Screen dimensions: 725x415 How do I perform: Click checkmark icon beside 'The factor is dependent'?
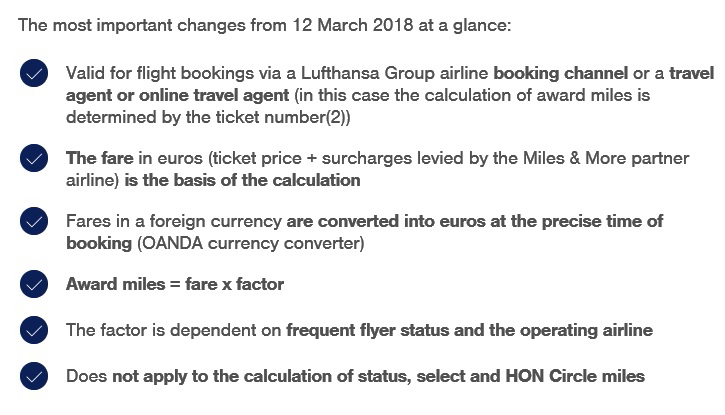click(34, 330)
